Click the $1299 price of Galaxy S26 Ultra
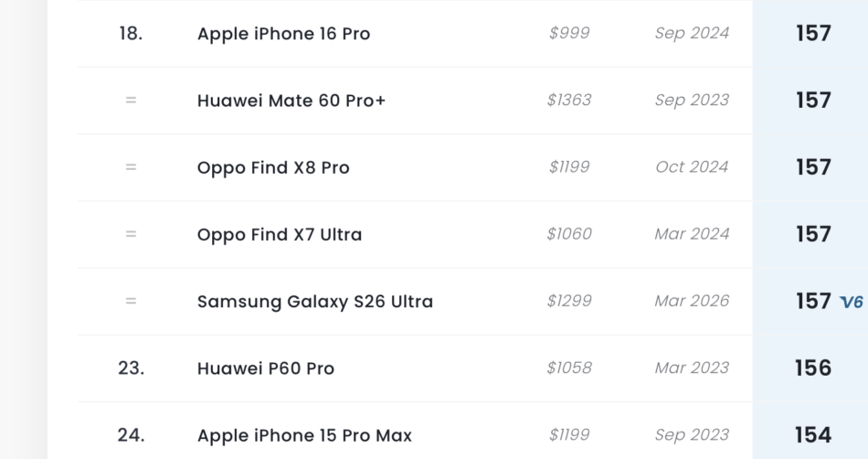Screen dimensions: 868x459 point(569,302)
